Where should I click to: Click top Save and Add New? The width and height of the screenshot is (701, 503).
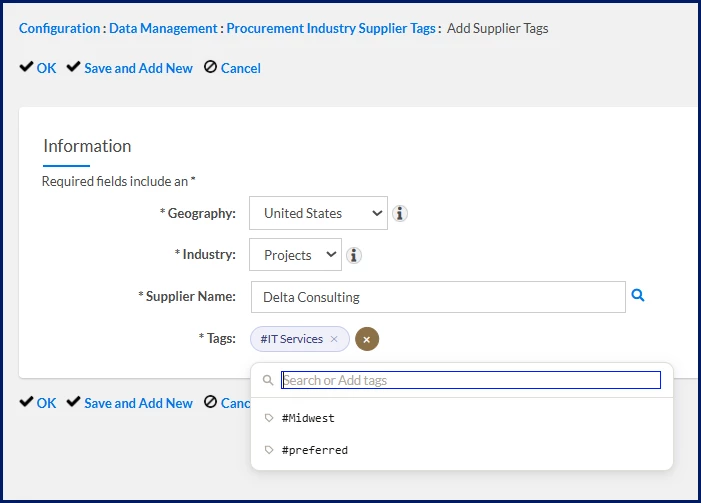coord(130,68)
